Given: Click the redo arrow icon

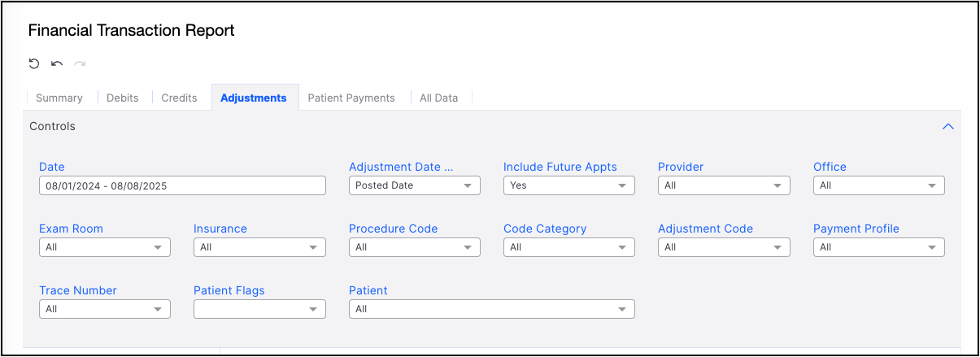Looking at the screenshot, I should 80,63.
